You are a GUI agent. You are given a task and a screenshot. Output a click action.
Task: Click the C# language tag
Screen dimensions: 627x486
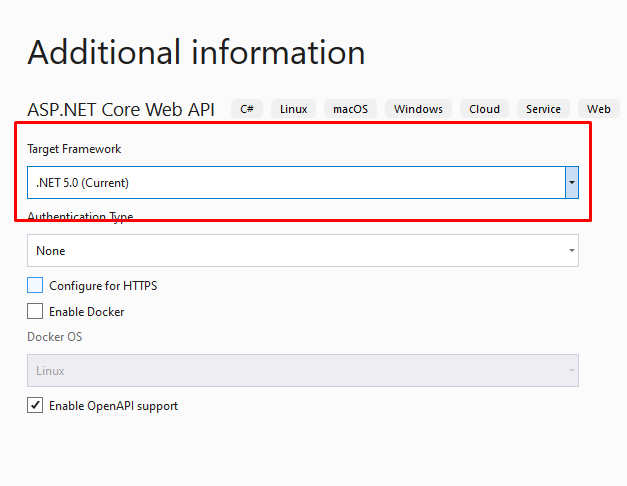pyautogui.click(x=247, y=109)
